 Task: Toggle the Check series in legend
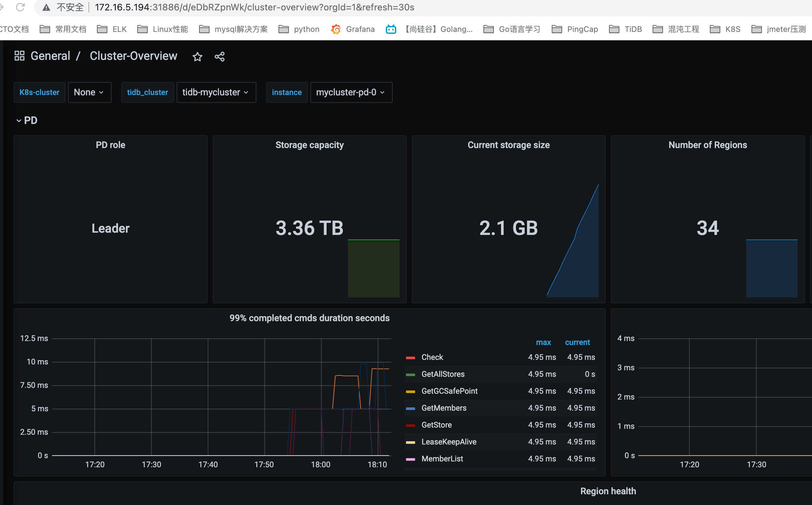coord(432,357)
